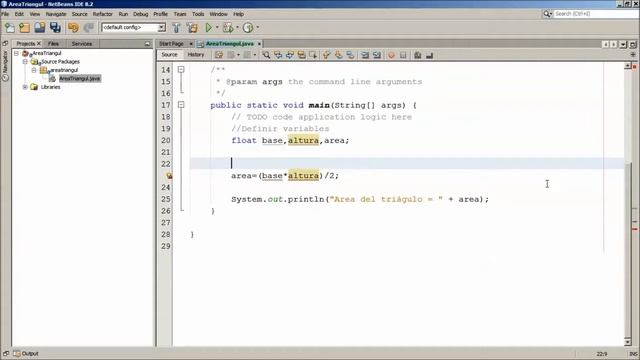
Task: Collapse the AreaTriangul project node
Action: 16,53
